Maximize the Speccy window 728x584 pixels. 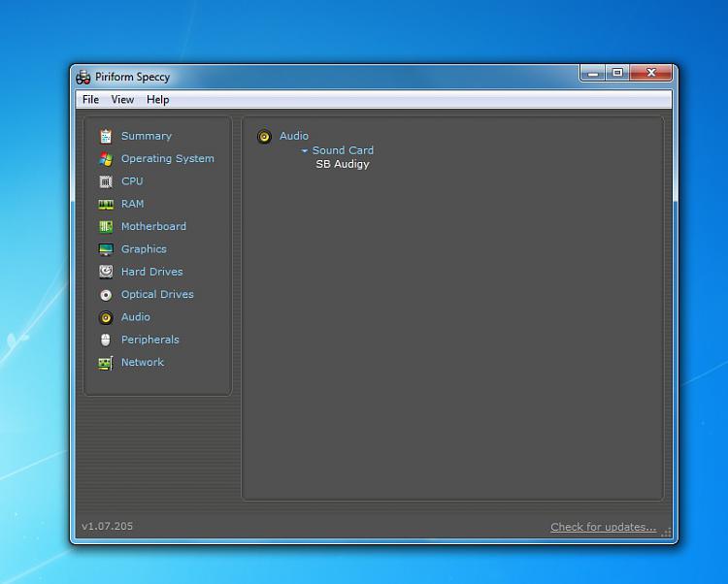click(x=617, y=74)
